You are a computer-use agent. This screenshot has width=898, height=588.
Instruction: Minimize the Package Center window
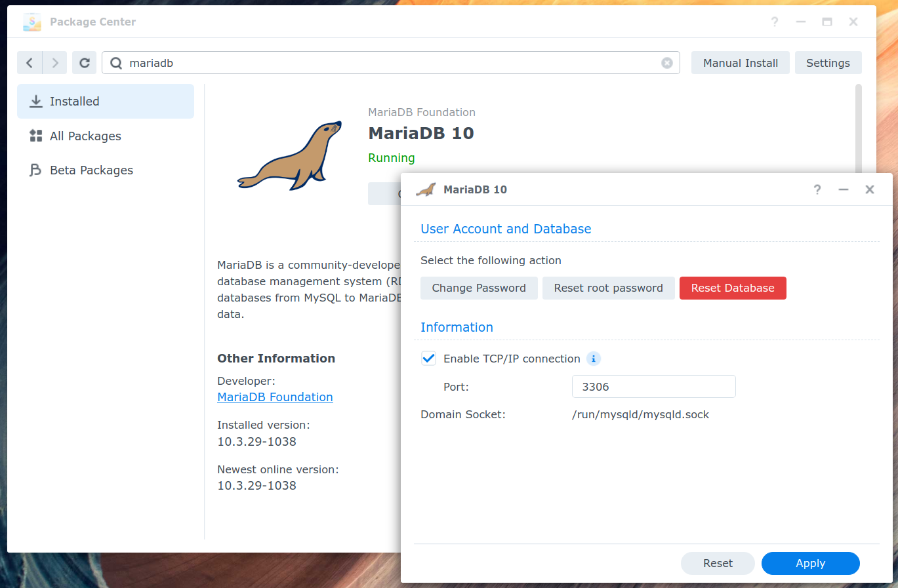pyautogui.click(x=801, y=22)
